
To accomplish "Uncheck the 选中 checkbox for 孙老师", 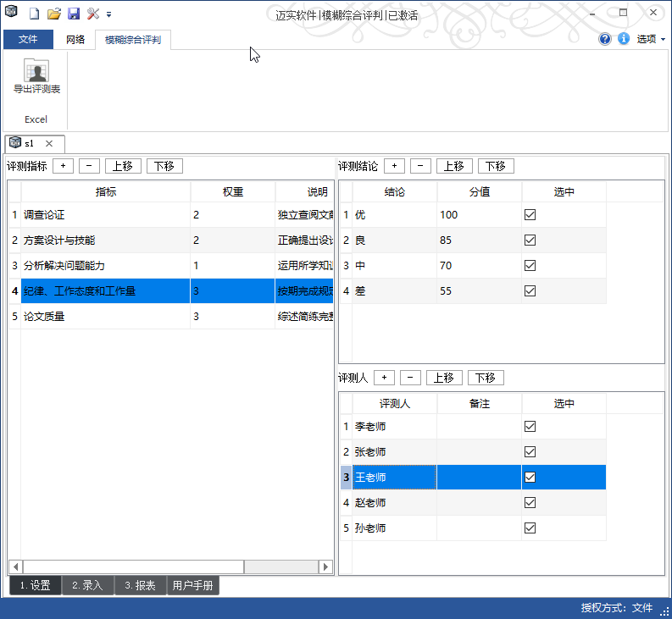I will [530, 528].
